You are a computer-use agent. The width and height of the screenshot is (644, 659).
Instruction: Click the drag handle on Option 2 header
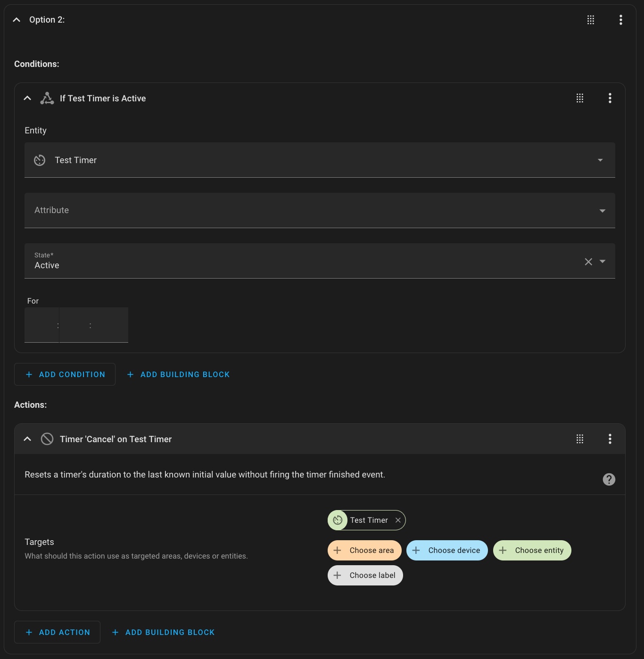(x=590, y=19)
